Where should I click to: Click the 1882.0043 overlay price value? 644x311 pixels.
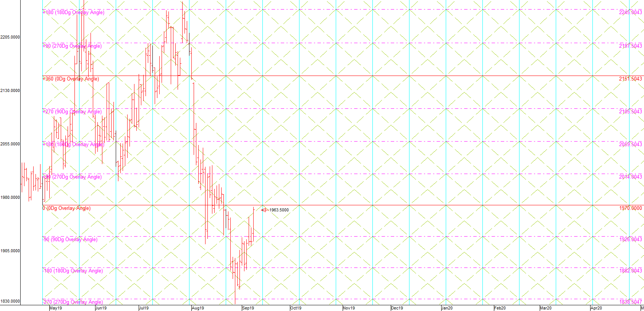click(631, 271)
